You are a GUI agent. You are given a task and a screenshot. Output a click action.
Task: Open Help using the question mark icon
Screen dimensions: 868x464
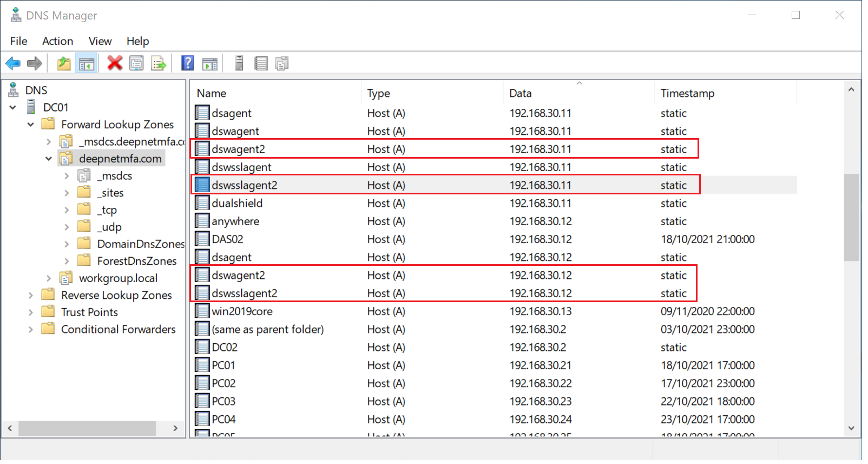187,63
